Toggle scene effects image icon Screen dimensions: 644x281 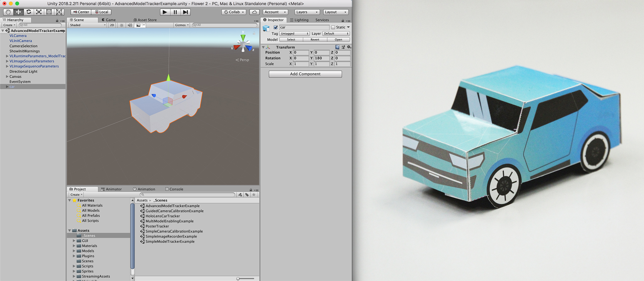pyautogui.click(x=138, y=25)
